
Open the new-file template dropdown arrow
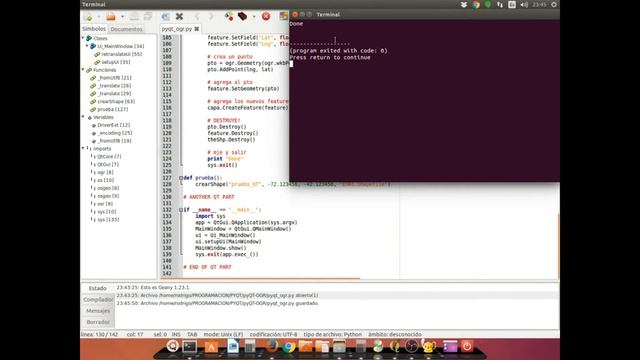click(99, 17)
